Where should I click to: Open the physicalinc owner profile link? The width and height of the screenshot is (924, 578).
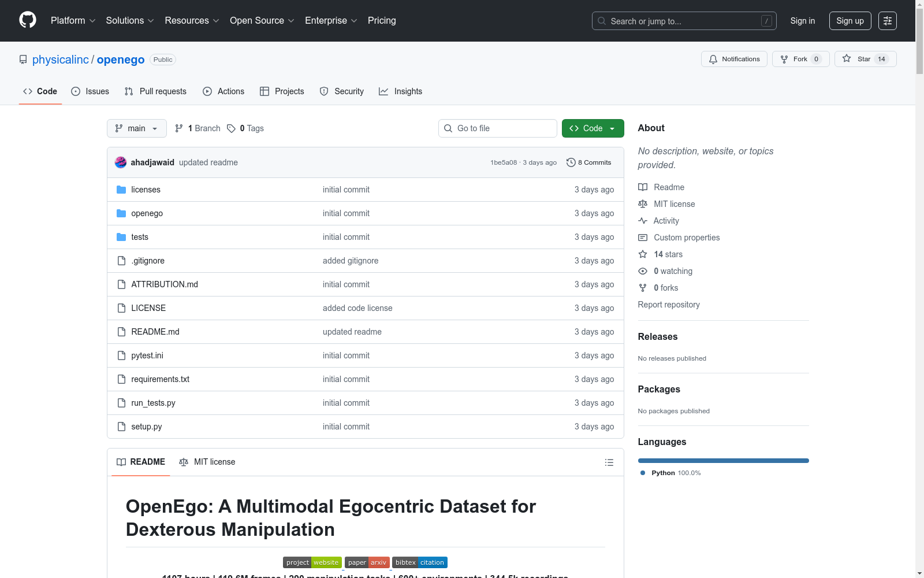pyautogui.click(x=61, y=60)
